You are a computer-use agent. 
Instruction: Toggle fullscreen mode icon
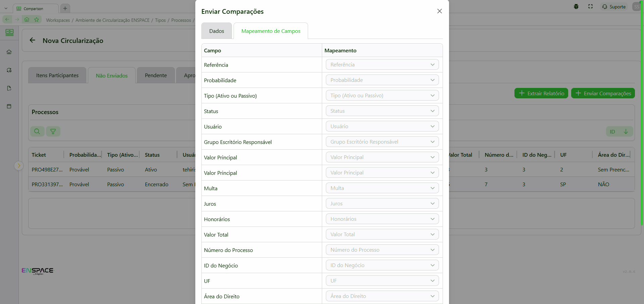click(590, 7)
